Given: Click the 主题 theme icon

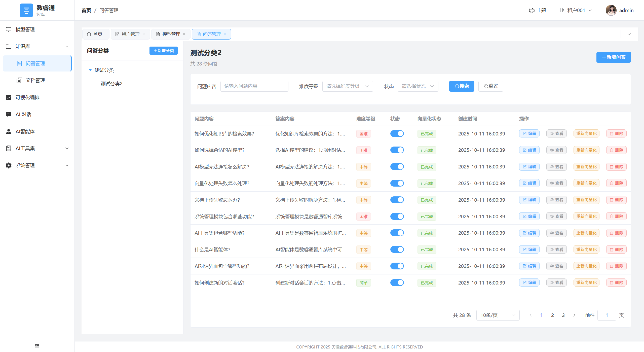Looking at the screenshot, I should point(532,10).
